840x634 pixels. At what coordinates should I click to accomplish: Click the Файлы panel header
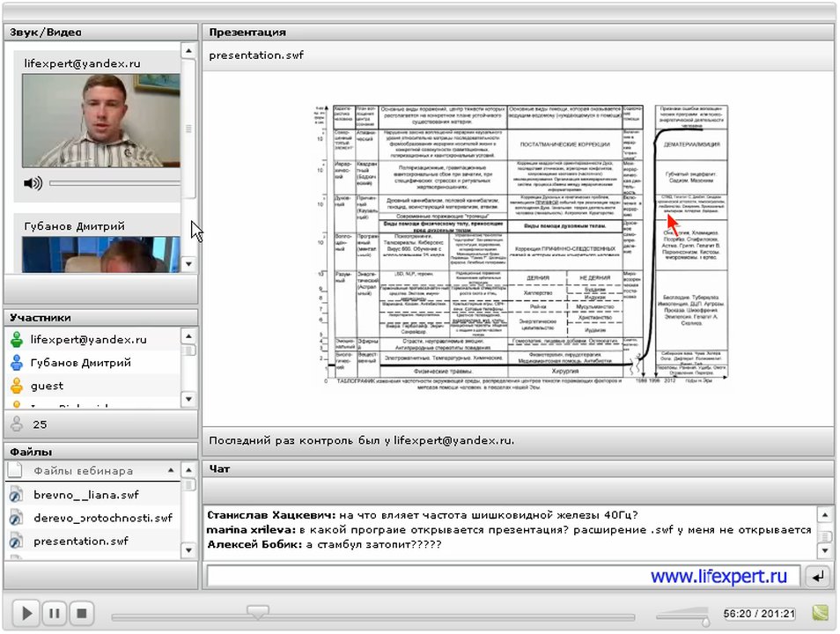pos(100,452)
